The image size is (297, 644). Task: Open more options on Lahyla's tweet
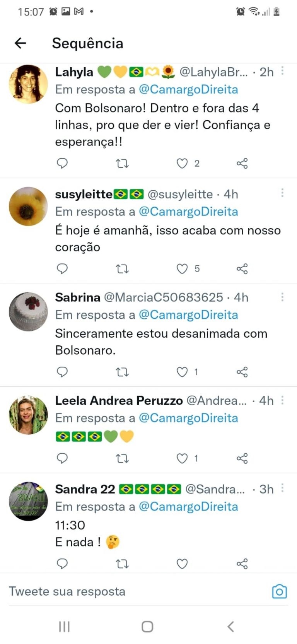[x=282, y=71]
